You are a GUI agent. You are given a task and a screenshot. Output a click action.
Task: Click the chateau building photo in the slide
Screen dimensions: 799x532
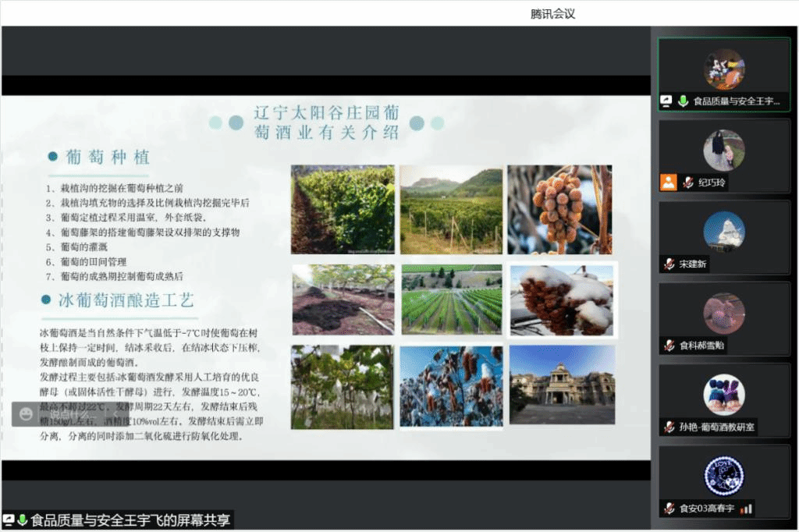[562, 387]
